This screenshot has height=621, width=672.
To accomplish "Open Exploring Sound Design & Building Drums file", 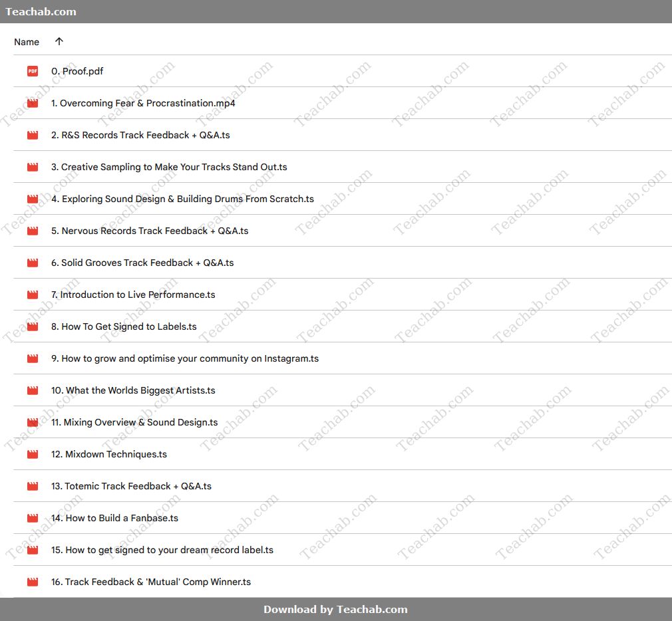I will click(x=182, y=199).
